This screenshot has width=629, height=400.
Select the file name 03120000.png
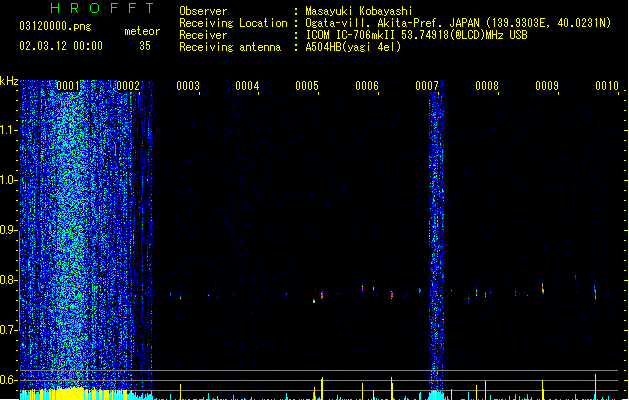tap(55, 26)
